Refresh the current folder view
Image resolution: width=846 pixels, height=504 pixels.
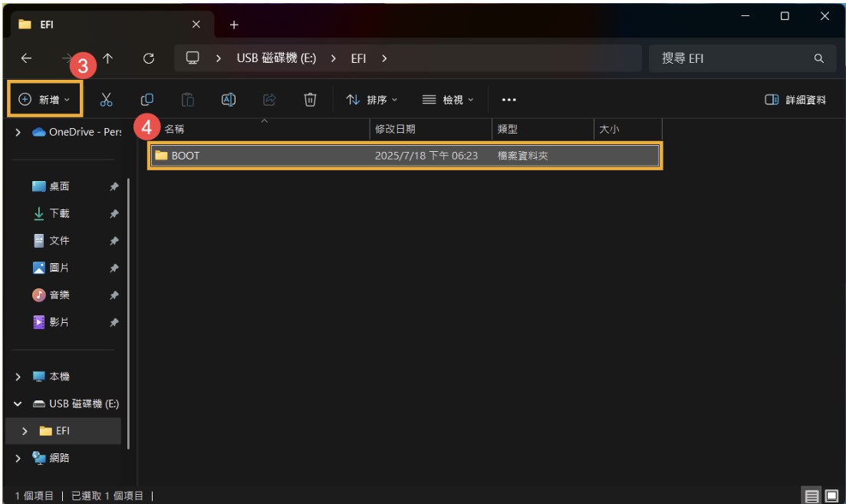point(149,58)
